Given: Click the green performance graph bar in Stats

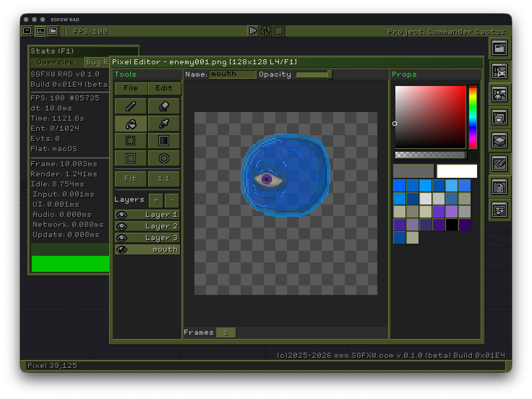Looking at the screenshot, I should [x=70, y=263].
